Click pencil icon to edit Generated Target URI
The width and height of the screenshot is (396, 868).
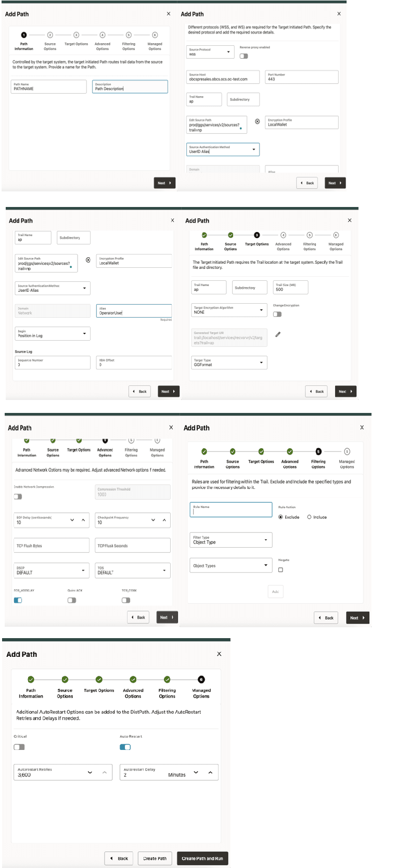278,334
